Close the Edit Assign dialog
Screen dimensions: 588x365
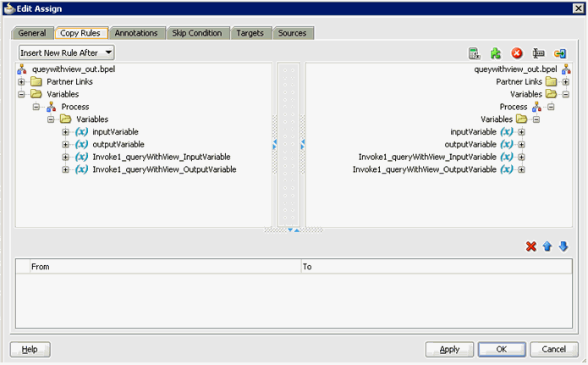pos(578,8)
